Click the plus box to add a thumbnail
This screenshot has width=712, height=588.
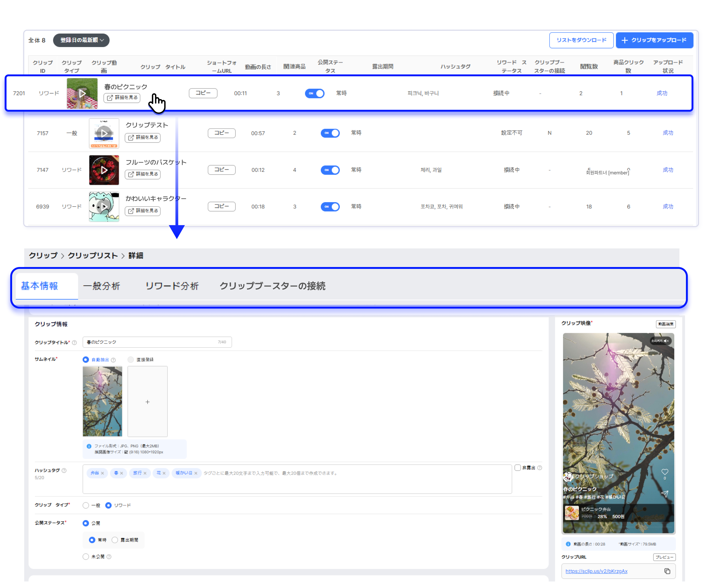click(148, 402)
